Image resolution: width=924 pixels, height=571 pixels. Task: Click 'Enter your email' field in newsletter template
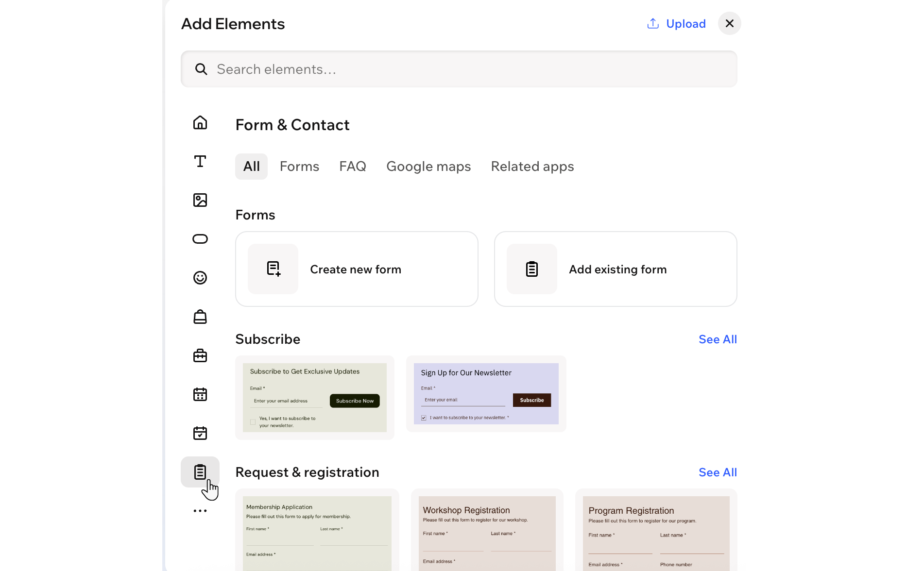463,400
